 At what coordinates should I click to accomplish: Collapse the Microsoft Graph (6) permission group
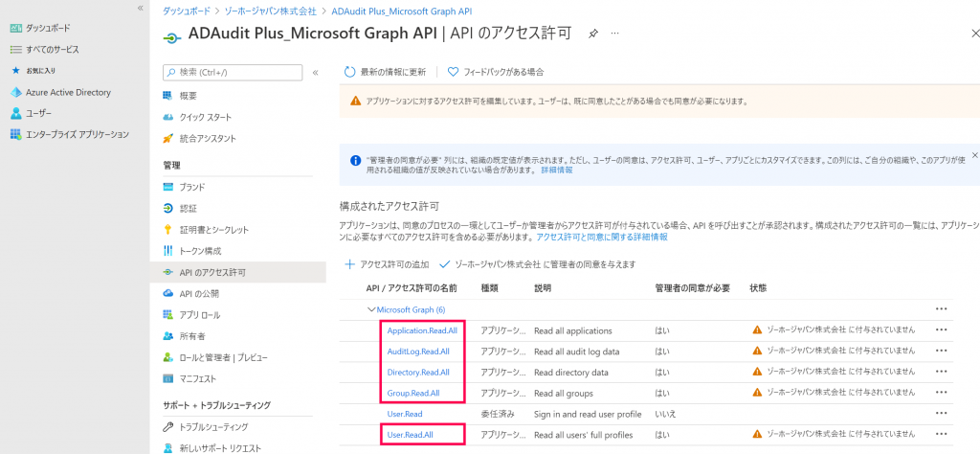(x=371, y=309)
